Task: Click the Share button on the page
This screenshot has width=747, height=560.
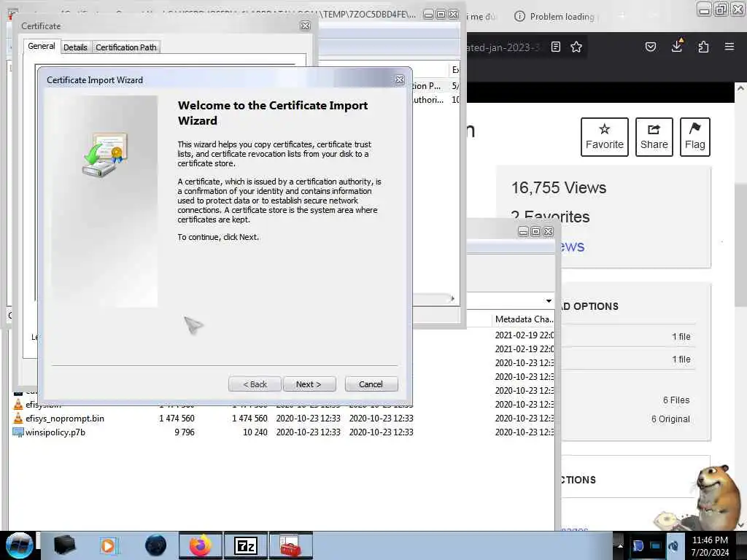Action: tap(654, 137)
